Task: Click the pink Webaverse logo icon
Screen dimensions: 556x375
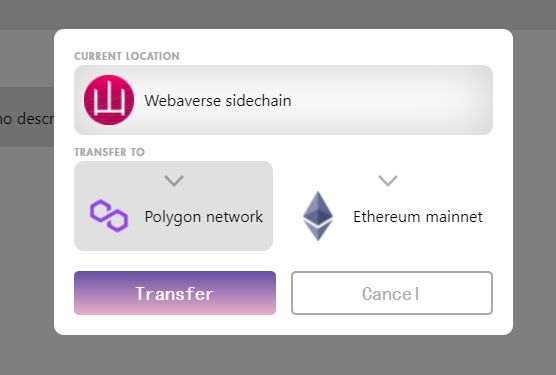Action: (109, 100)
